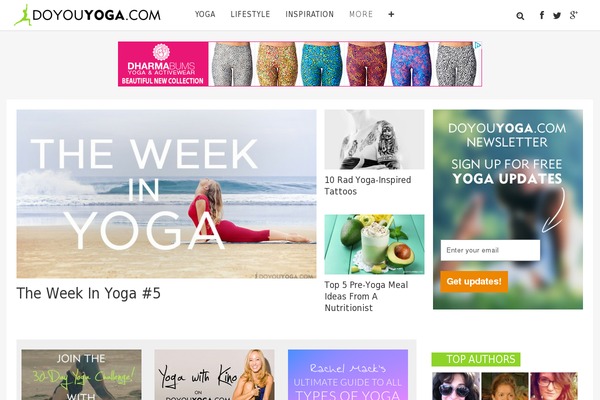The height and width of the screenshot is (400, 600).
Task: Open the Dharma Bums banner ad
Action: 300,64
